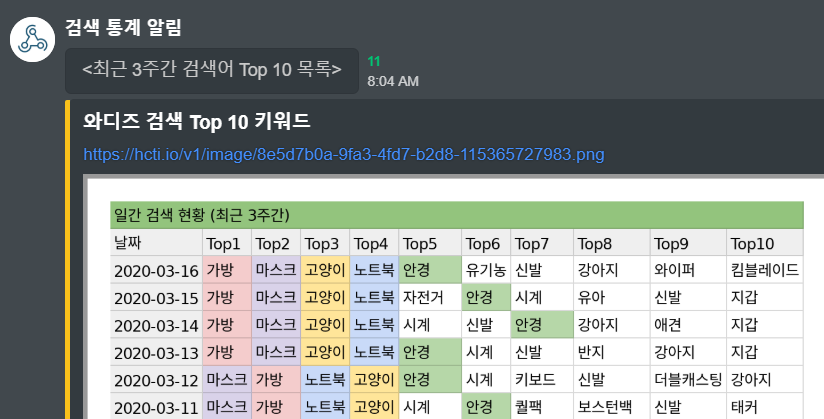Click the 유기농 cell
The width and height of the screenshot is (824, 419).
tap(486, 270)
